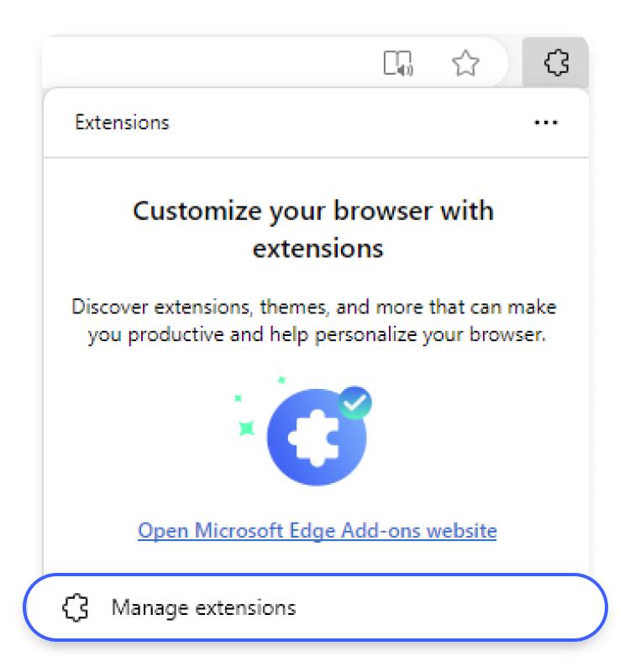Click the Customize your browser heading
630x672 pixels.
313,229
